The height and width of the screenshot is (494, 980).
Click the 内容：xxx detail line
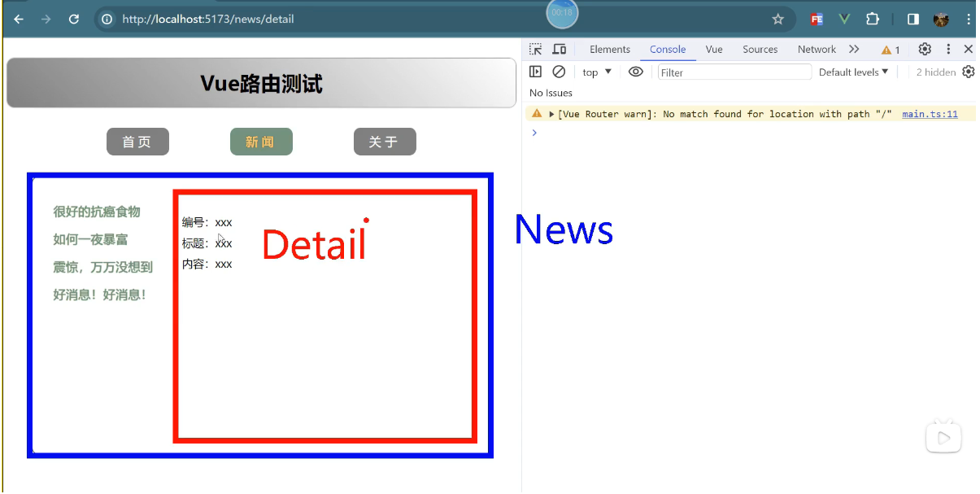point(207,264)
